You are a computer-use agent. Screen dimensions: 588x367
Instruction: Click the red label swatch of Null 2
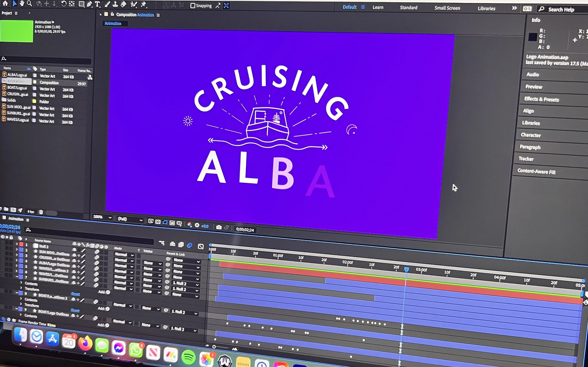click(x=21, y=244)
